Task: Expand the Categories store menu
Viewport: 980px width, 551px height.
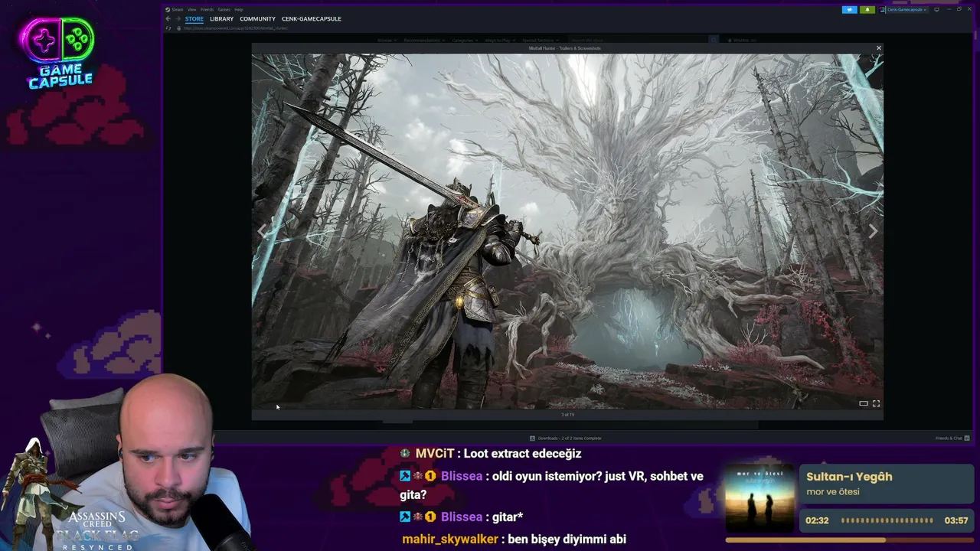Action: point(464,40)
